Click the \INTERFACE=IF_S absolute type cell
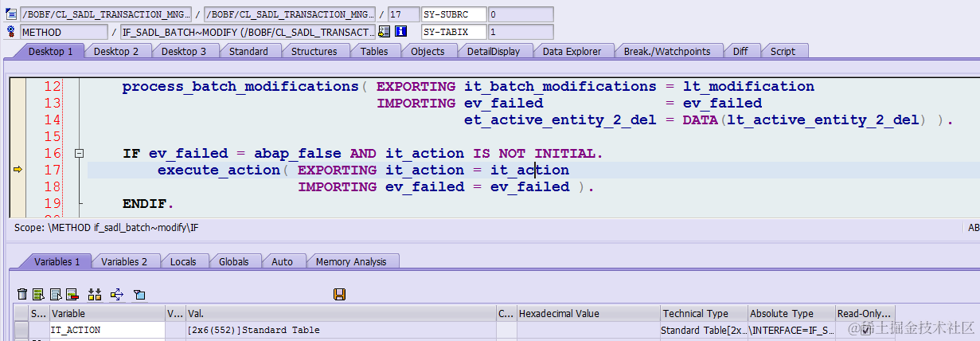This screenshot has height=341, width=980. pyautogui.click(x=792, y=330)
